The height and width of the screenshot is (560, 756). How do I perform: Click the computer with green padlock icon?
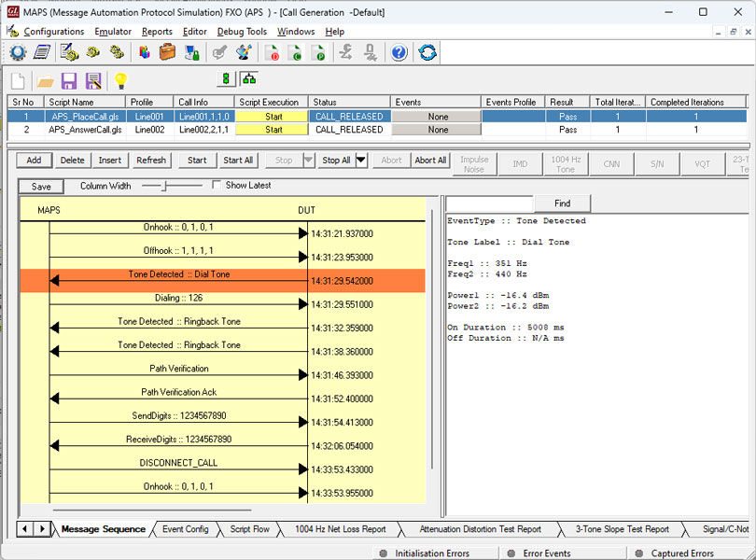[192, 52]
